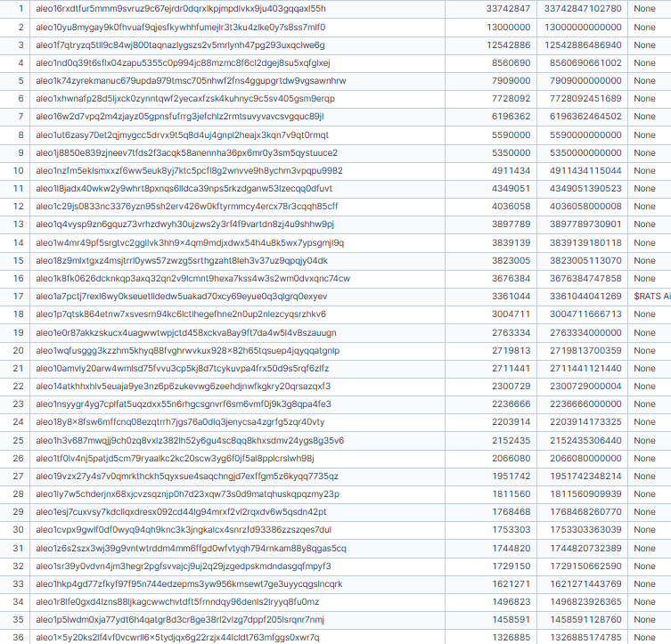Click the value 4349051

pos(511,189)
